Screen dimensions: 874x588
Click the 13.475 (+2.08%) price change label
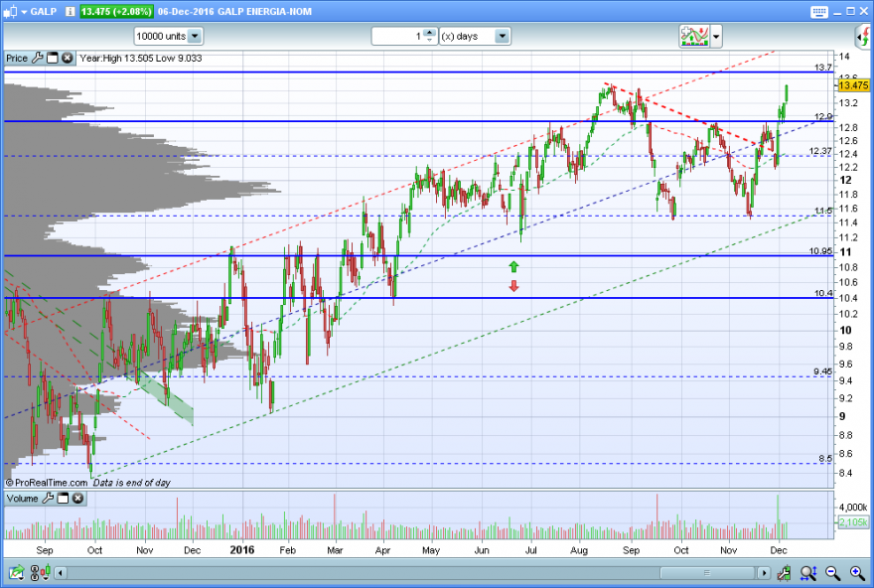tap(116, 11)
